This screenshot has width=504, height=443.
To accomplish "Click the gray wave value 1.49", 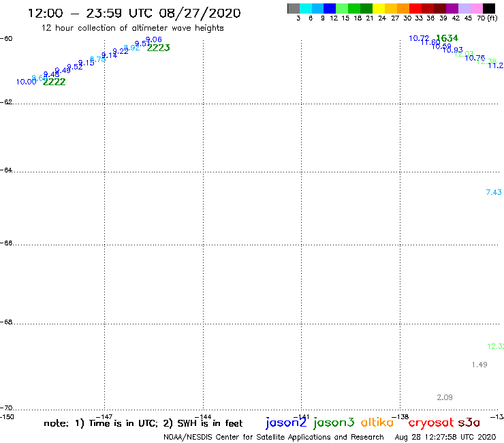I will pos(479,365).
